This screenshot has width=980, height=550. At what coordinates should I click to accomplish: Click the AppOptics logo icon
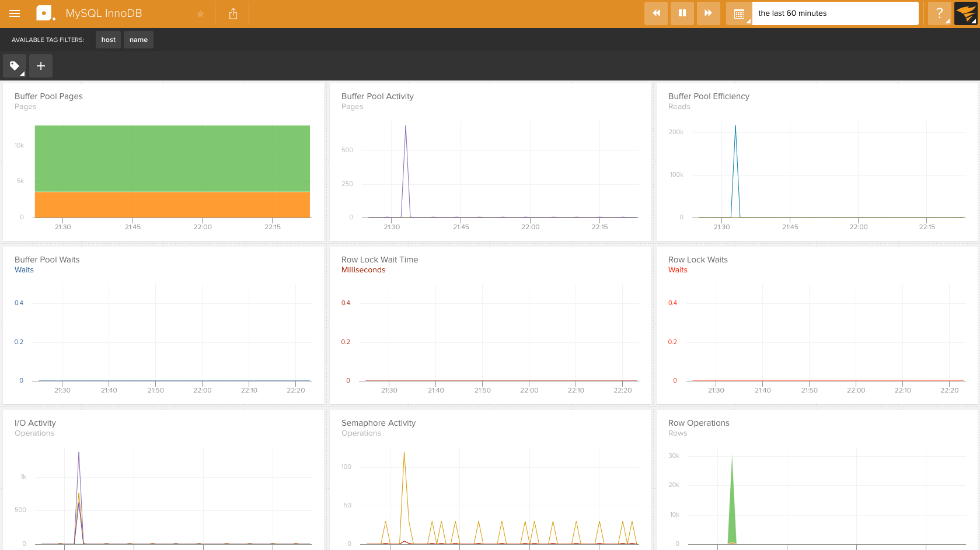46,13
